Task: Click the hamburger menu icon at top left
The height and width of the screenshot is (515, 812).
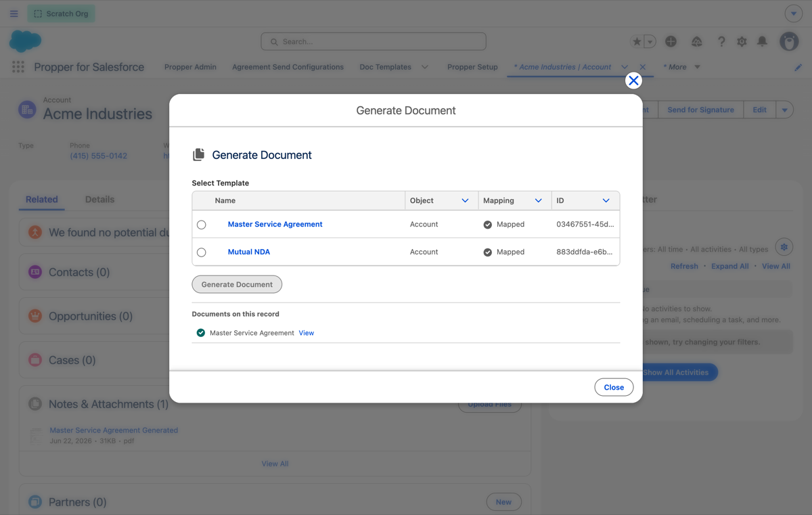Action: (x=14, y=14)
